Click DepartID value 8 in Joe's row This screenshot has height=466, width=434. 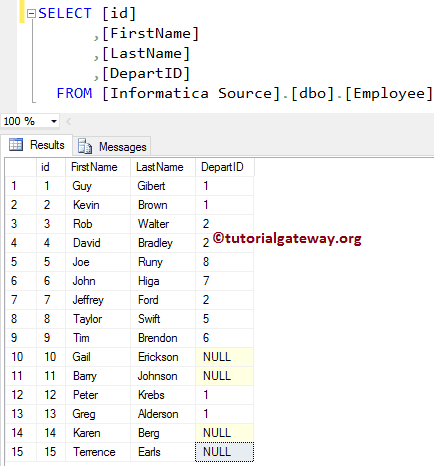click(225, 262)
